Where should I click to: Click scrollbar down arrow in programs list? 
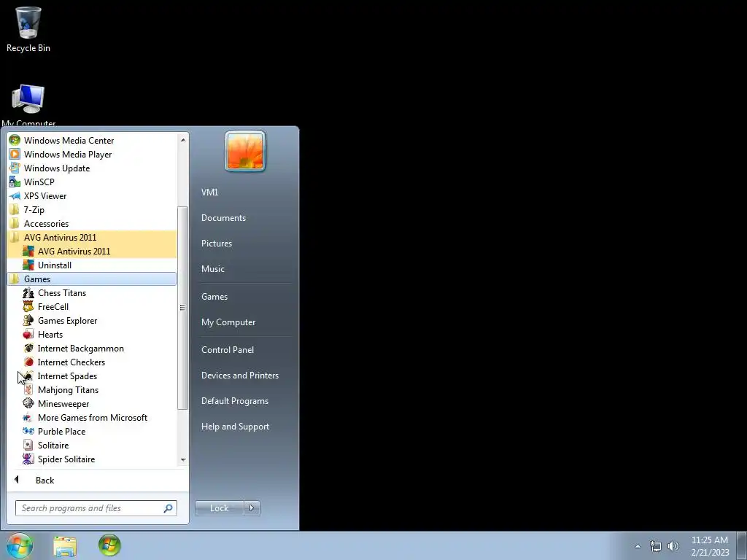point(183,460)
